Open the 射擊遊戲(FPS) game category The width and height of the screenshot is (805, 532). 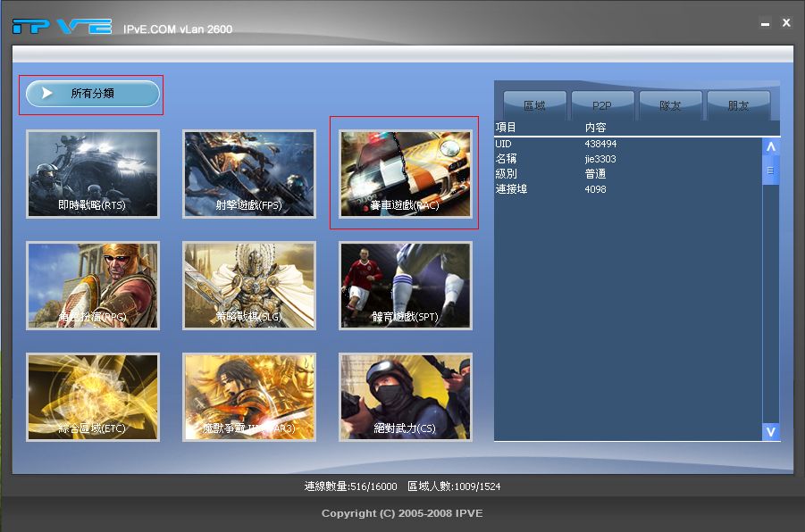pyautogui.click(x=249, y=174)
